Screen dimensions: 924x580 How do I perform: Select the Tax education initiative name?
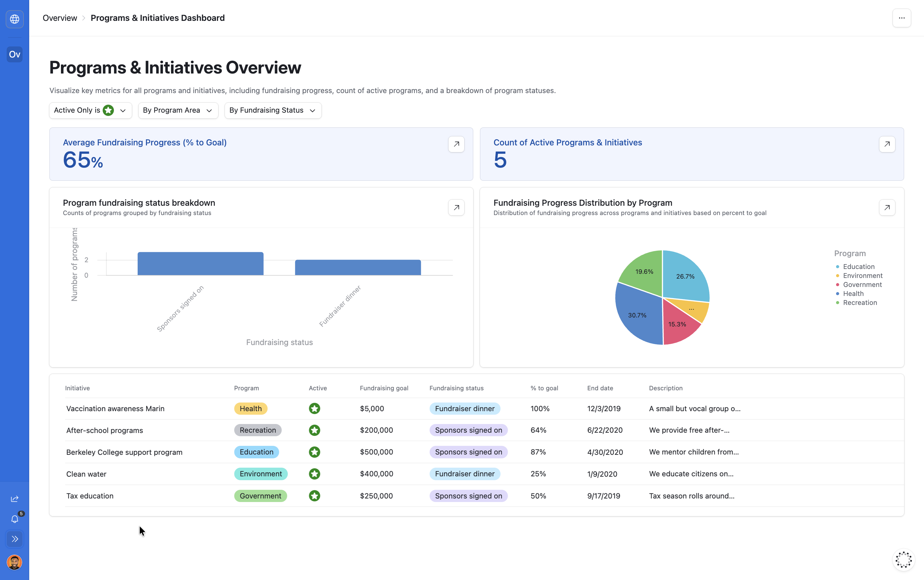[90, 496]
